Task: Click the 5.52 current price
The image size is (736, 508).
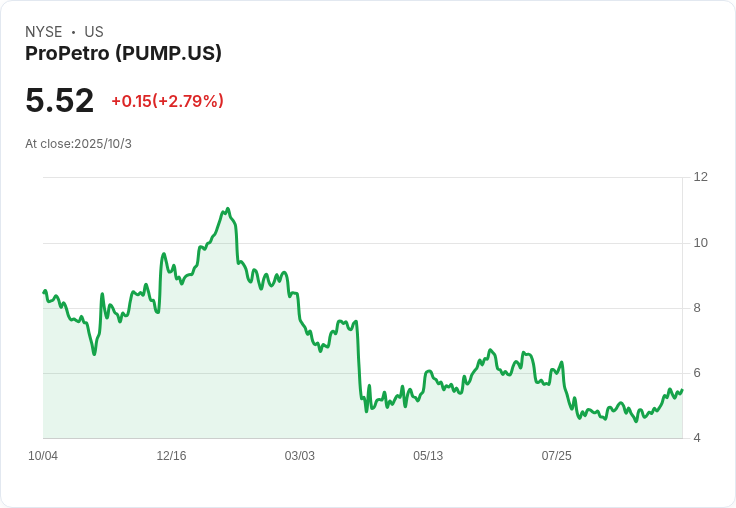Action: (60, 100)
